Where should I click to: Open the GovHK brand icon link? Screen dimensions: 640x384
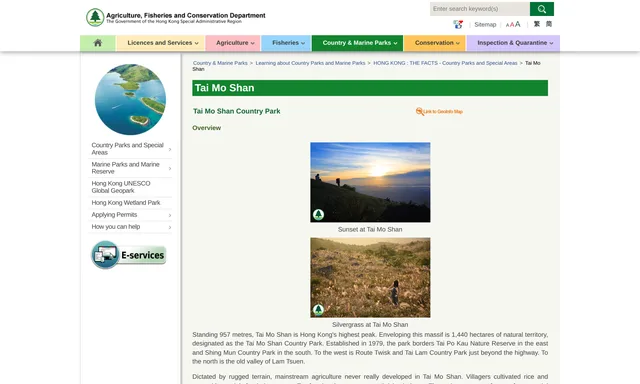click(x=458, y=24)
